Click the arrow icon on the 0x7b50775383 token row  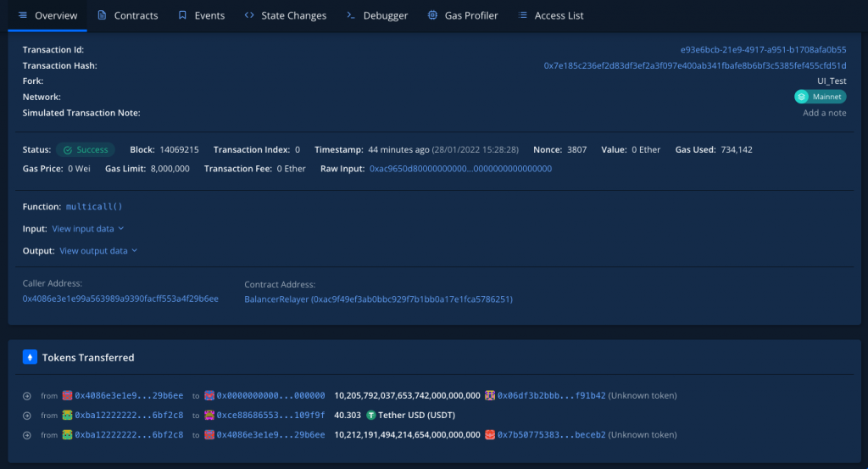(26, 435)
